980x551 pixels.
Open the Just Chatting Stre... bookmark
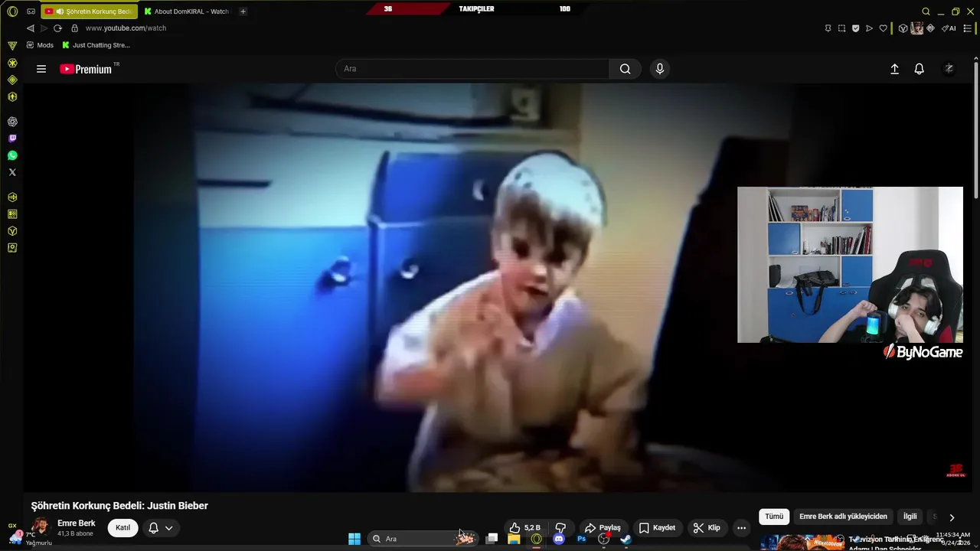96,45
